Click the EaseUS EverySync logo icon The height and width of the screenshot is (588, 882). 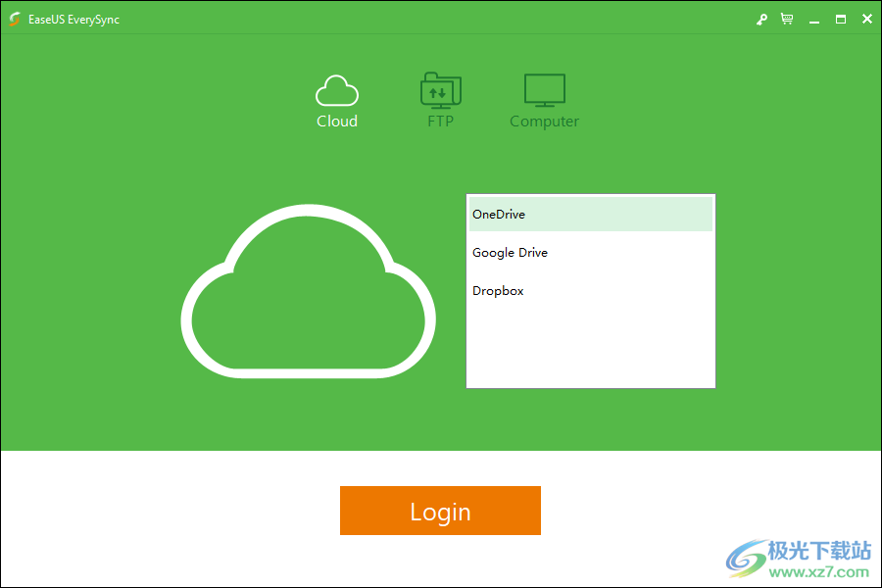pos(15,20)
